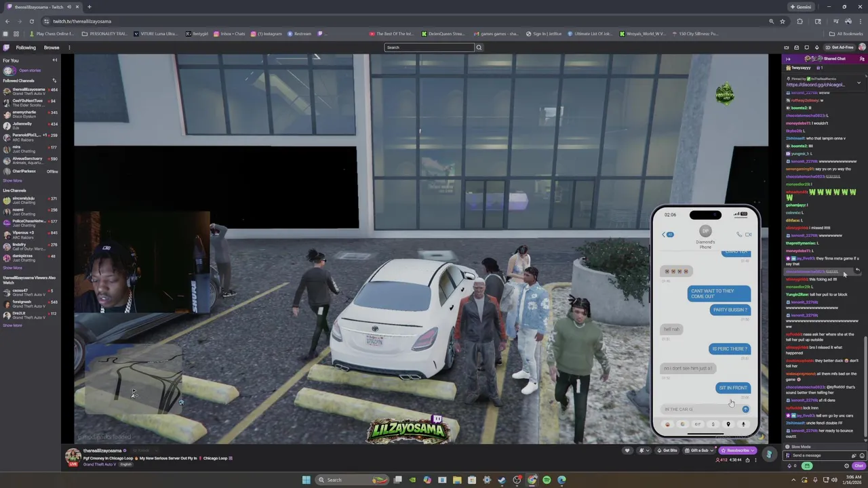868x488 pixels.
Task: Open the emote picker in chat
Action: (x=862, y=455)
